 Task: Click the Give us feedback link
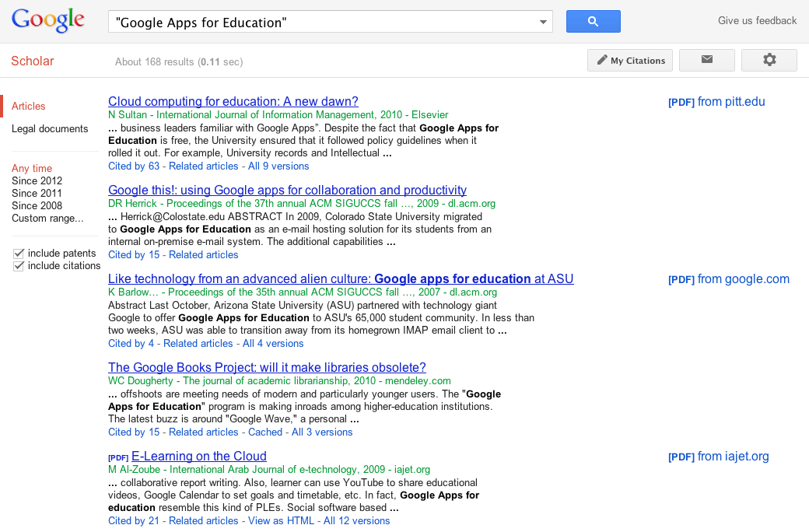point(757,21)
